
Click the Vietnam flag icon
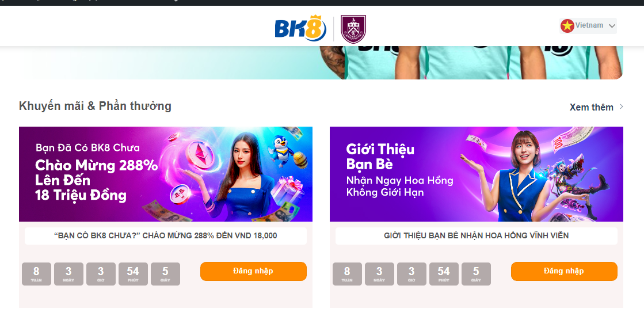(x=567, y=26)
